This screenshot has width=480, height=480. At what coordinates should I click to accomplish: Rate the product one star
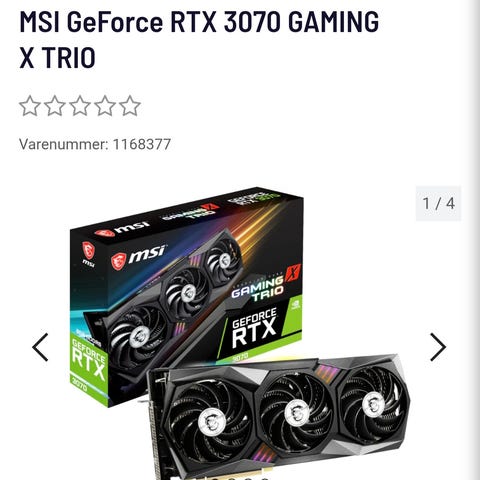click(x=30, y=106)
